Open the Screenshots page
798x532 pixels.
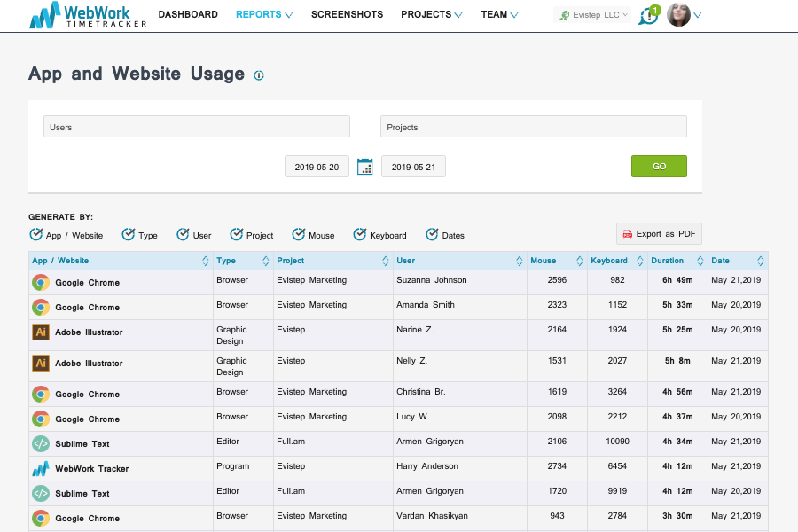347,15
